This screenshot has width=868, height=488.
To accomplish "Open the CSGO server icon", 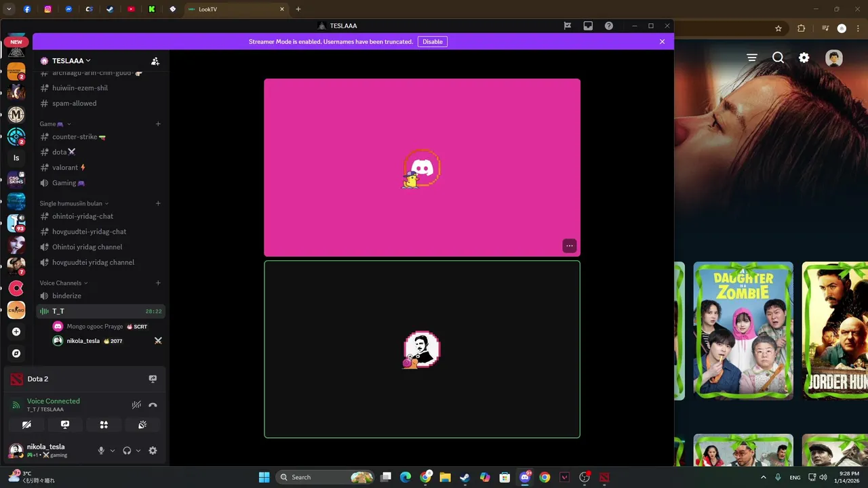I will (x=16, y=310).
